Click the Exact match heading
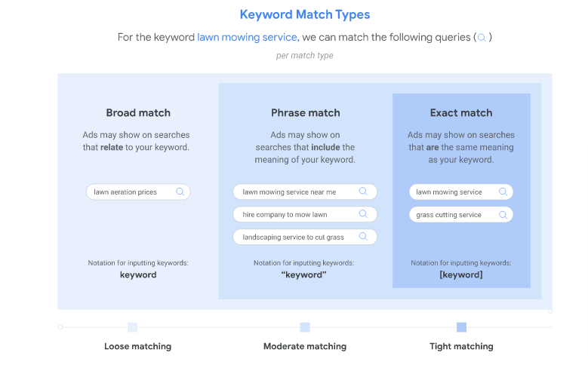This screenshot has height=371, width=588. pos(461,112)
